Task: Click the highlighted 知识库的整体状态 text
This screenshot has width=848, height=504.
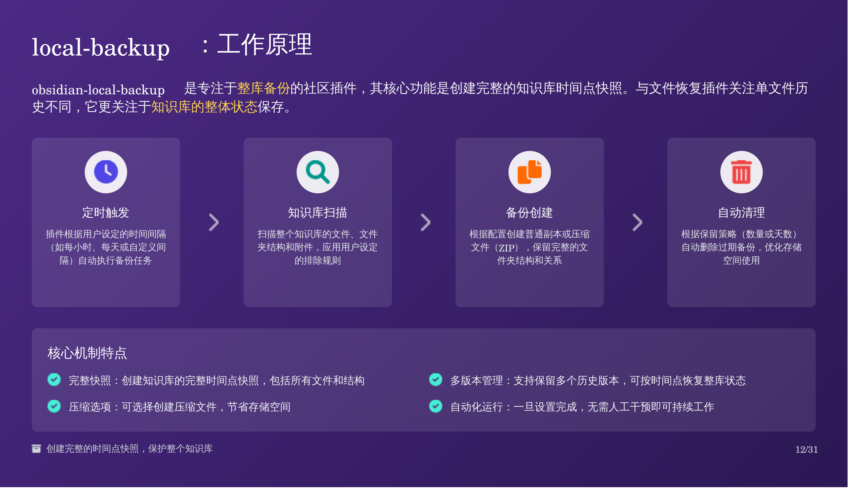Action: pyautogui.click(x=204, y=107)
